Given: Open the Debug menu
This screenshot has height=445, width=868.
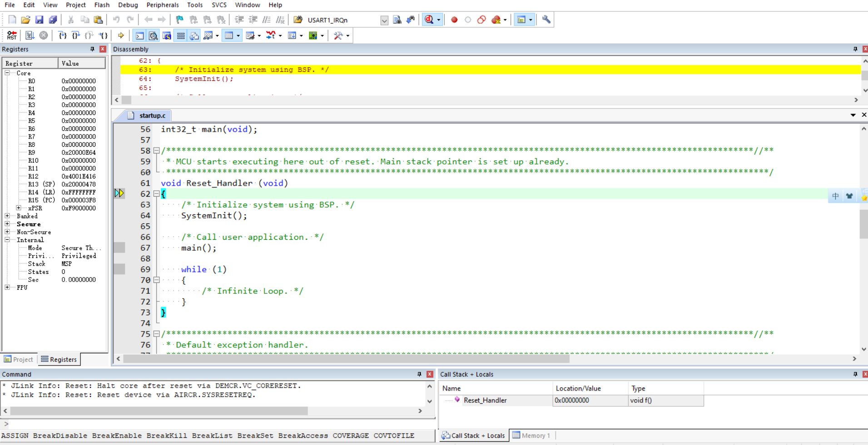Looking at the screenshot, I should tap(128, 5).
